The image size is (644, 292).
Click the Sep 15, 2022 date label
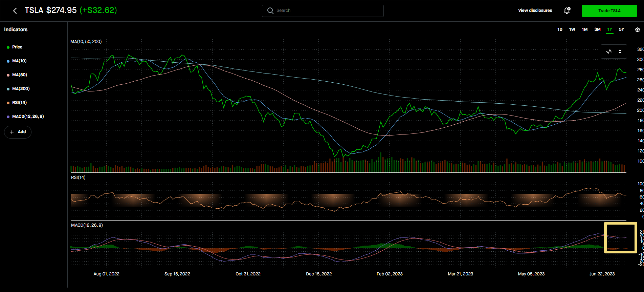(177, 274)
